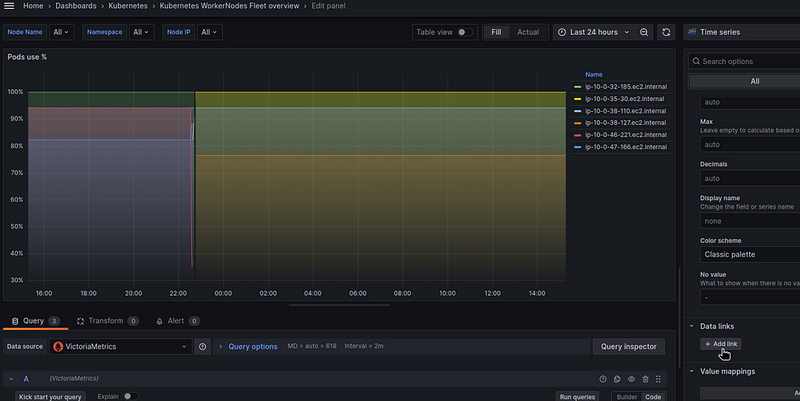800x401 pixels.
Task: Open the VictoriaMetrics data source dropdown
Action: 120,347
